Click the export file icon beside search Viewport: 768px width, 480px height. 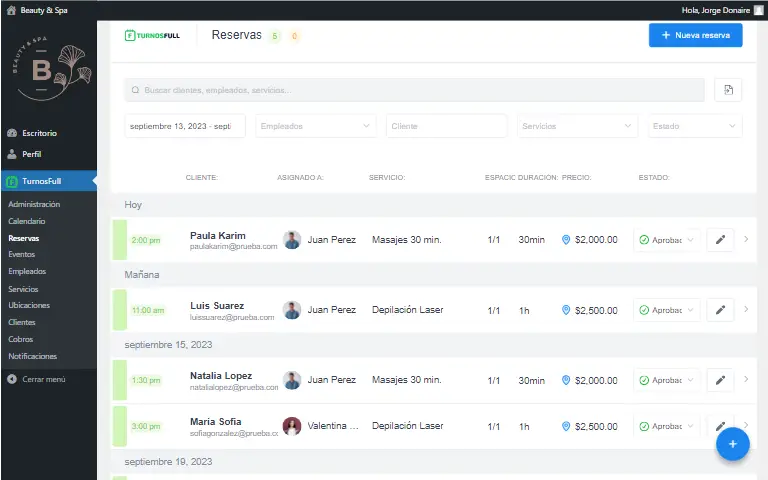click(728, 90)
